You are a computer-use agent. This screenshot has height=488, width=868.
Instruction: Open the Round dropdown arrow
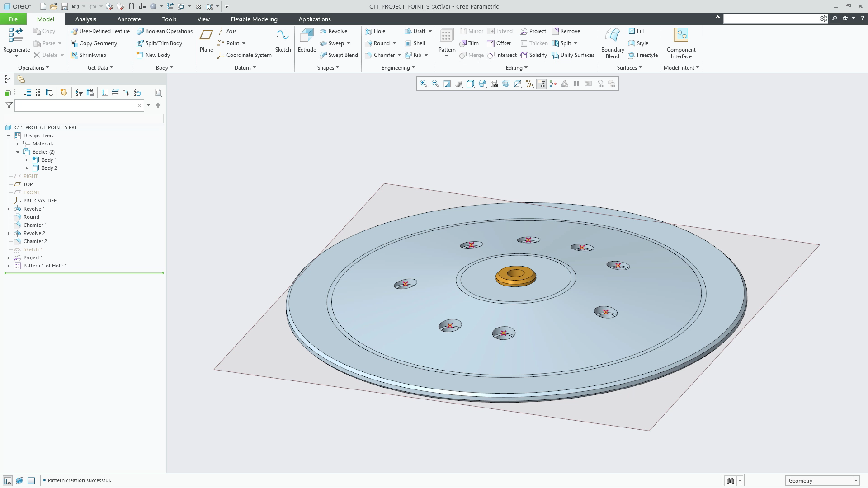[x=394, y=43]
